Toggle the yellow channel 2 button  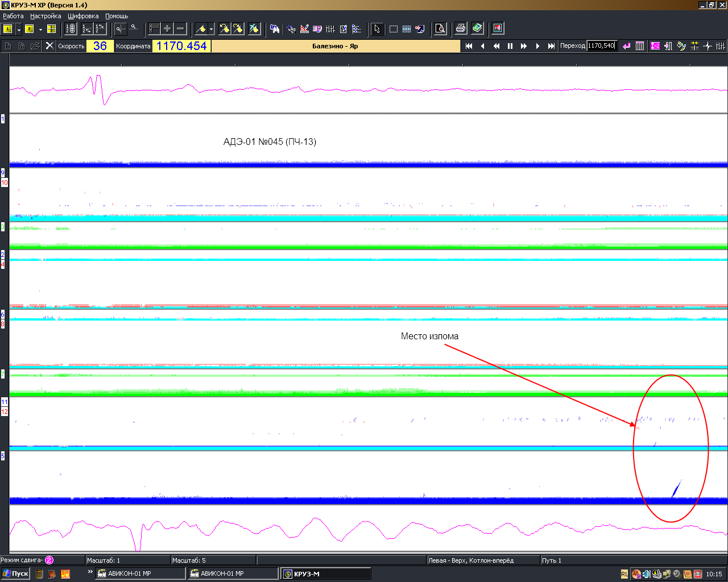(29, 29)
